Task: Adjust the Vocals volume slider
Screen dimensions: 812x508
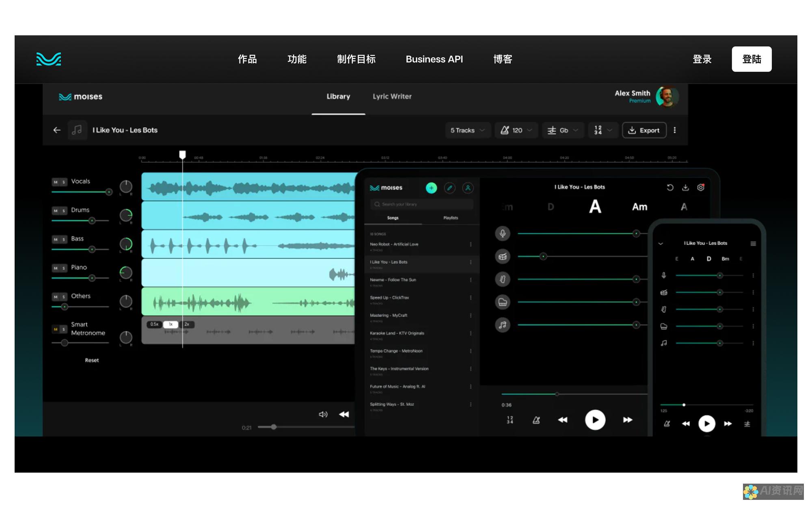Action: tap(82, 192)
